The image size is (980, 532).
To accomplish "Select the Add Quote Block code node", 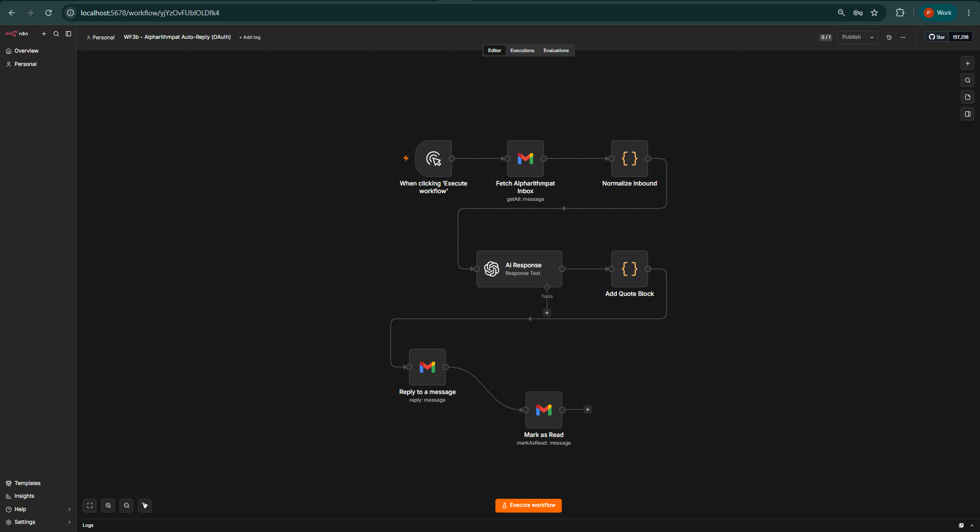I will tap(630, 269).
